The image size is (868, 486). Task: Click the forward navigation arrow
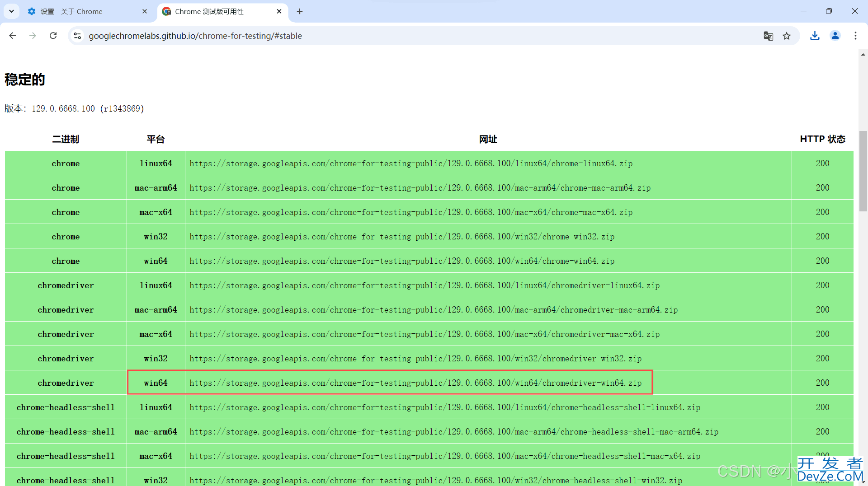(x=33, y=36)
